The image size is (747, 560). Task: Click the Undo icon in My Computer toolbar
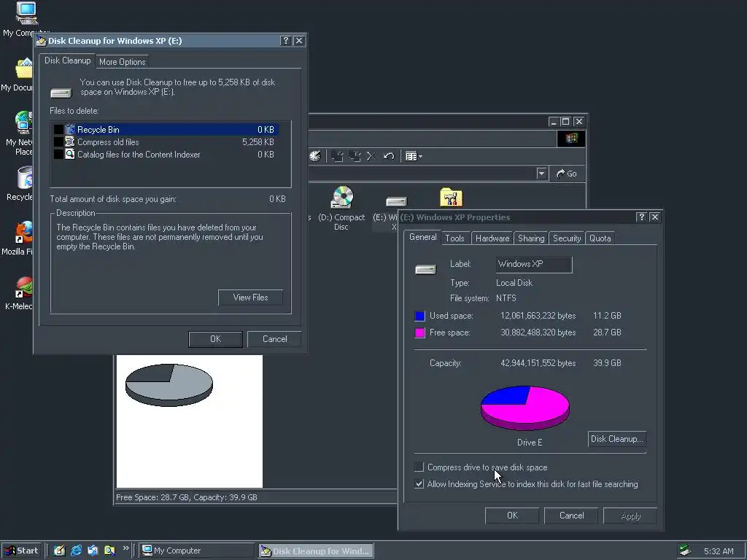tap(389, 156)
